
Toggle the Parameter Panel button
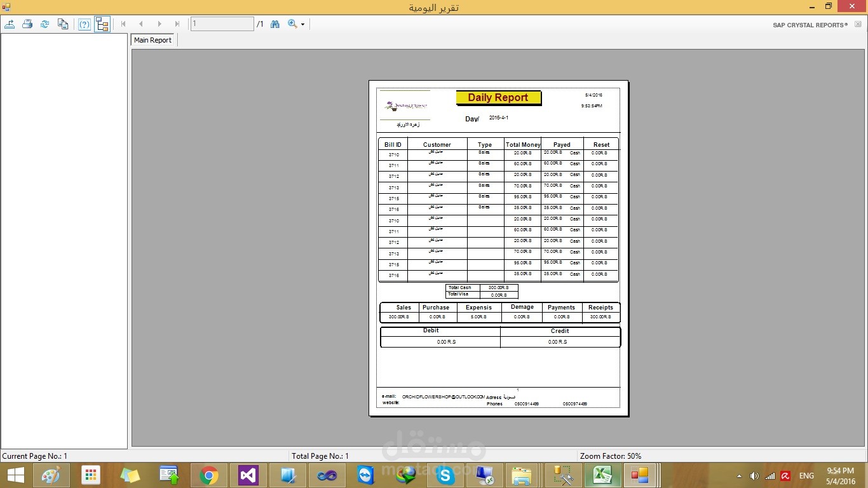85,24
